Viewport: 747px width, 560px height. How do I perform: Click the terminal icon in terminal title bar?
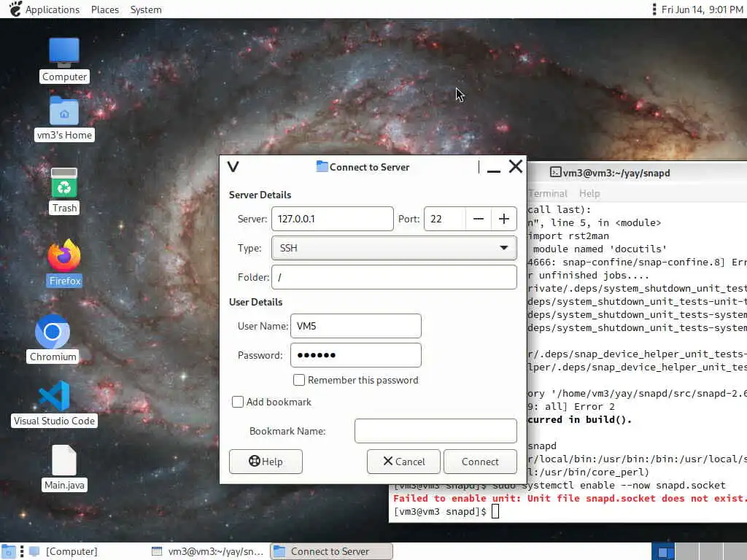click(555, 172)
